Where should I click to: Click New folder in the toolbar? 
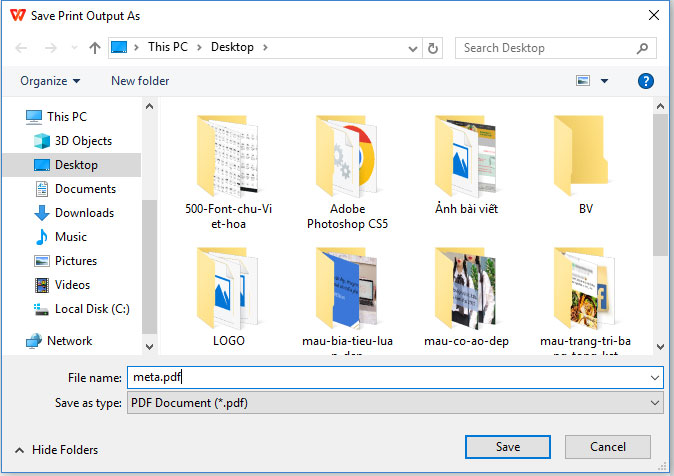[140, 81]
